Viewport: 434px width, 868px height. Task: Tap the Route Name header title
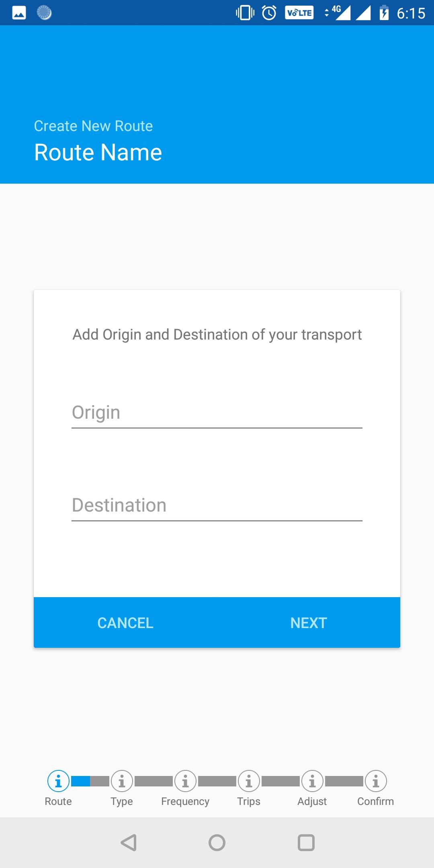click(x=98, y=153)
